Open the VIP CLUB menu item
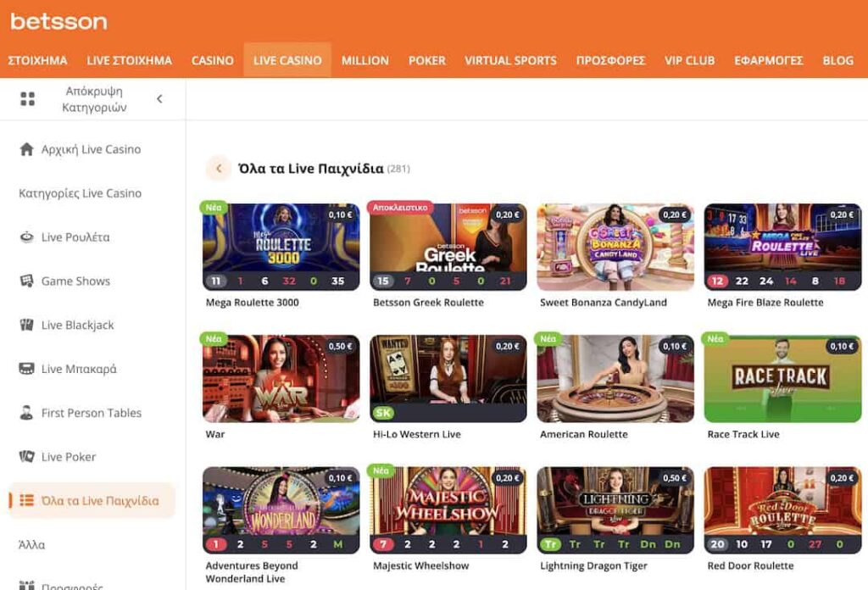The image size is (868, 590). click(x=689, y=60)
